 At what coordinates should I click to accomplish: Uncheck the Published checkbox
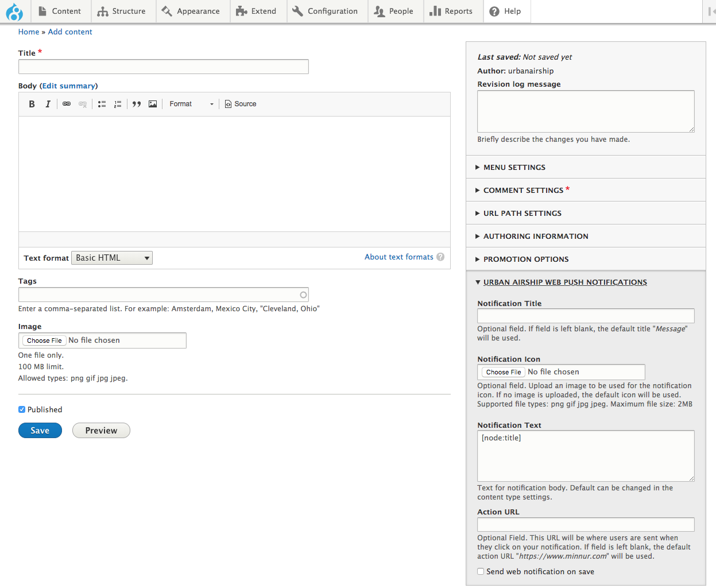pyautogui.click(x=21, y=409)
